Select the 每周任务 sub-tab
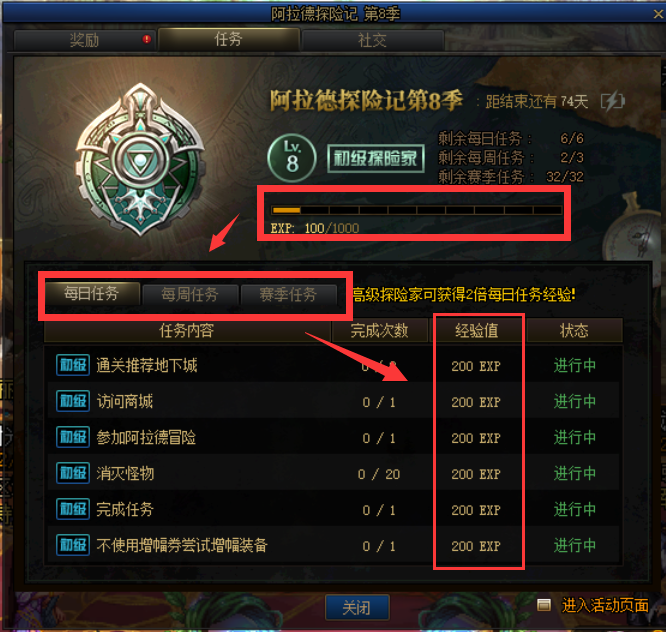Viewport: 666px width, 632px height. [x=190, y=294]
